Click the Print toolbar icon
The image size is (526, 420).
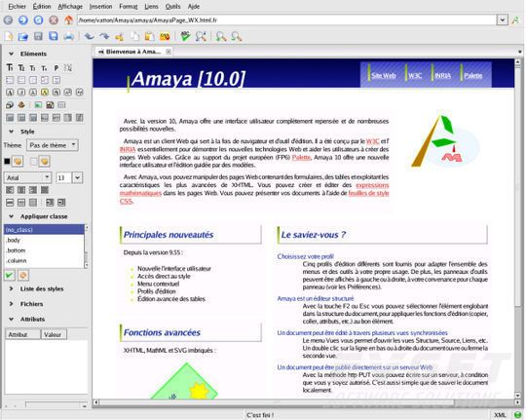(x=68, y=36)
